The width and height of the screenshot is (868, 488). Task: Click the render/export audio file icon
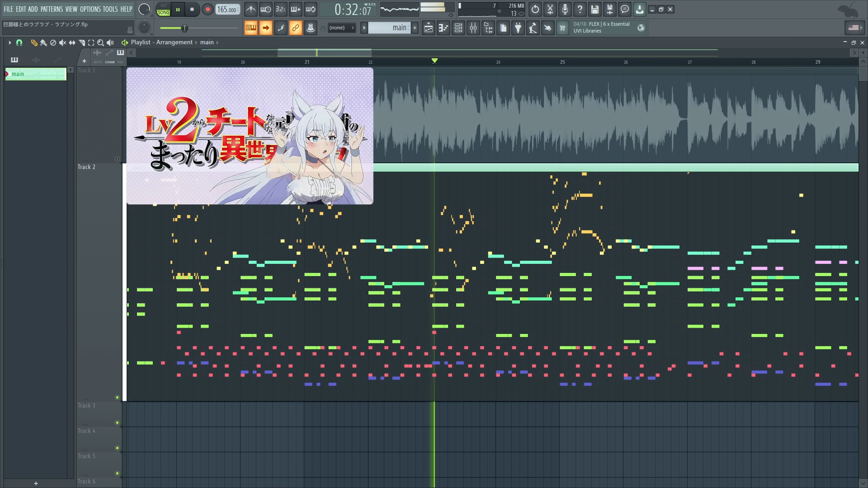(x=610, y=9)
